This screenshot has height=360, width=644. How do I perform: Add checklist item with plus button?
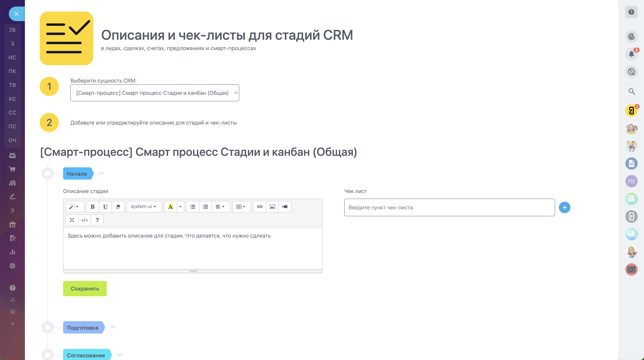[564, 207]
